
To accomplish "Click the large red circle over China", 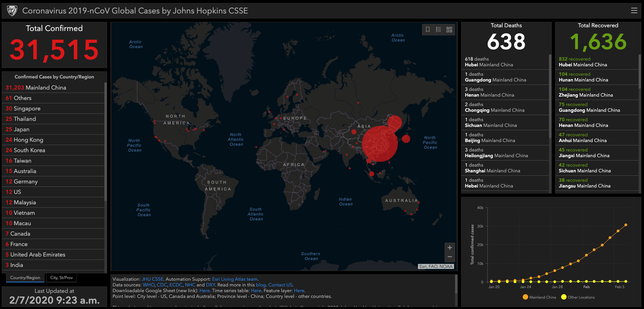I will click(380, 144).
